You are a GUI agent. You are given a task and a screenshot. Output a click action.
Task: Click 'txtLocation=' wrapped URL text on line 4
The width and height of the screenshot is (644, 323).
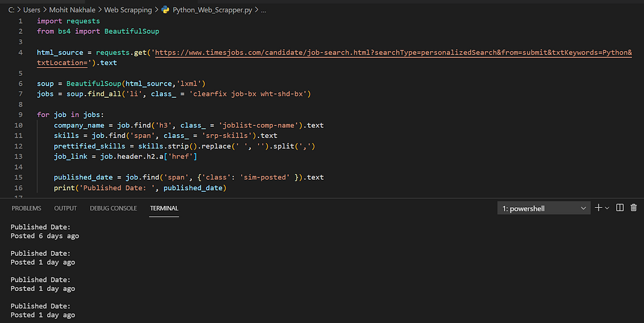(62, 63)
